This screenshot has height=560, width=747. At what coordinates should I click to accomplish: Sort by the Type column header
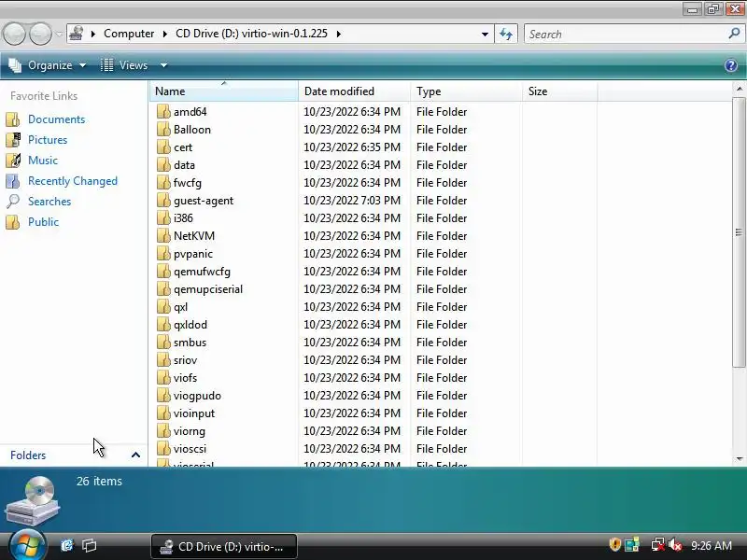coord(466,91)
